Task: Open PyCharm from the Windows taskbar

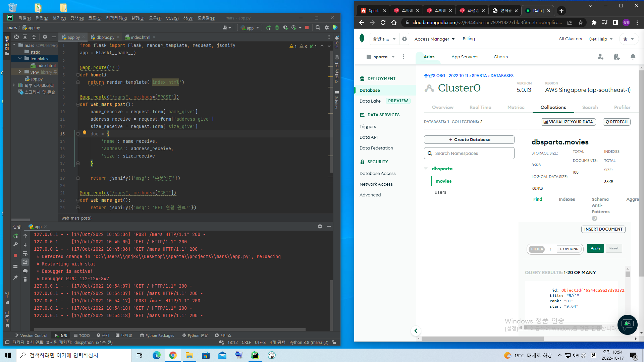Action: pyautogui.click(x=255, y=355)
